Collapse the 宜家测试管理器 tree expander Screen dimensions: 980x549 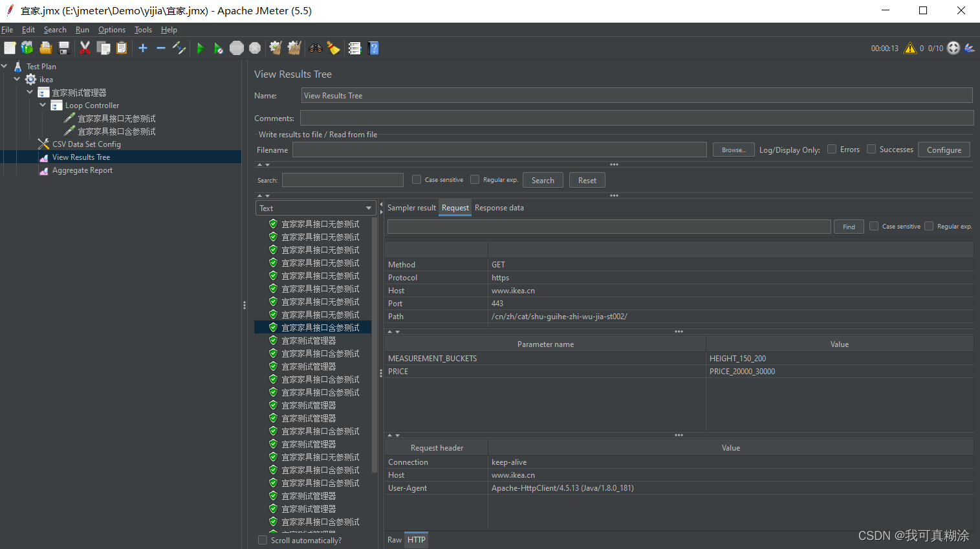30,92
